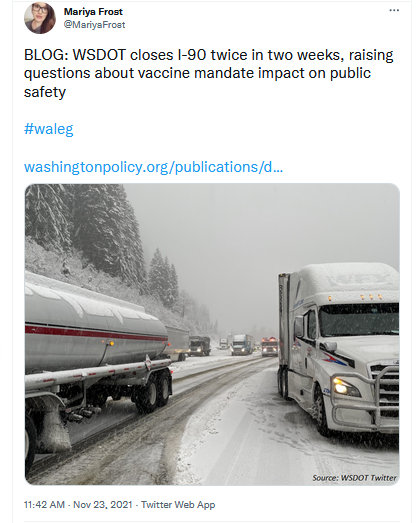
Task: Click the truck's lit headlight in the photo
Action: 341,386
